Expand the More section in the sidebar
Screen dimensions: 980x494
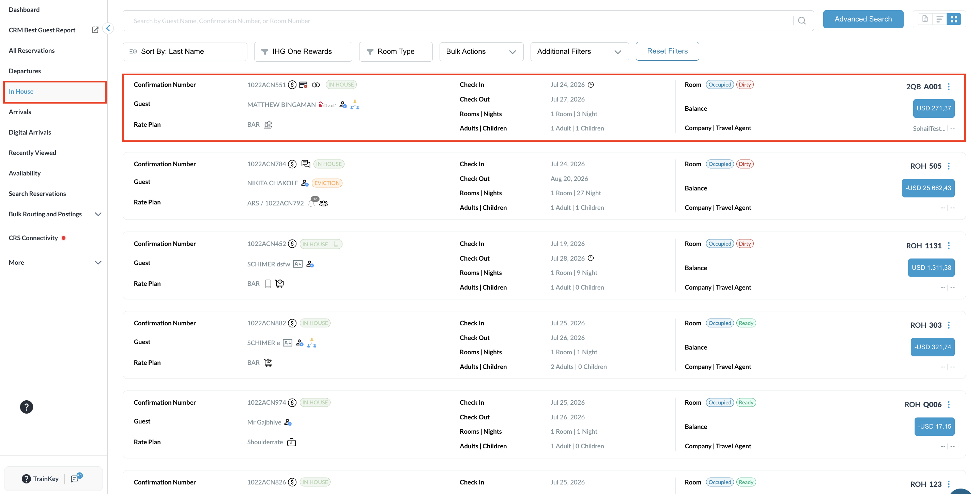tap(98, 262)
